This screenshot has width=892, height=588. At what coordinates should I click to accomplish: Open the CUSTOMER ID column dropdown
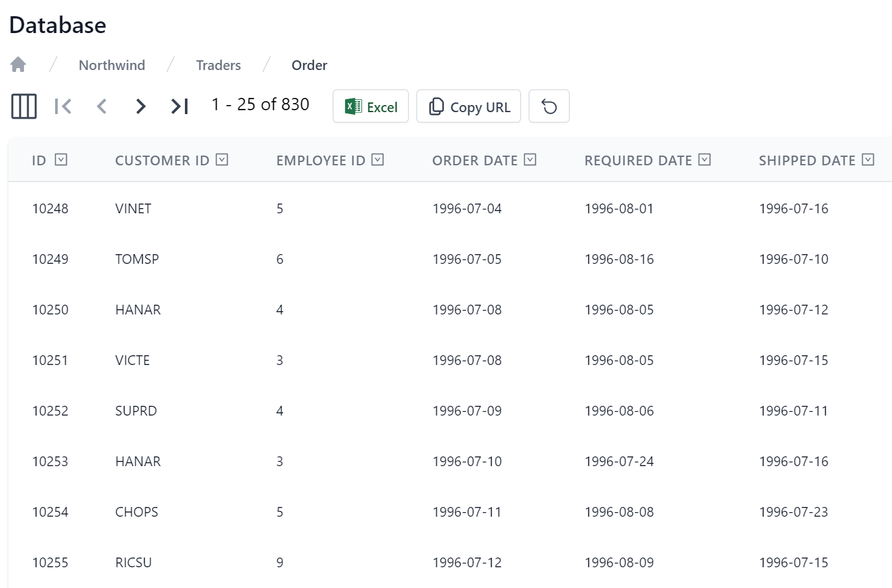[221, 159]
